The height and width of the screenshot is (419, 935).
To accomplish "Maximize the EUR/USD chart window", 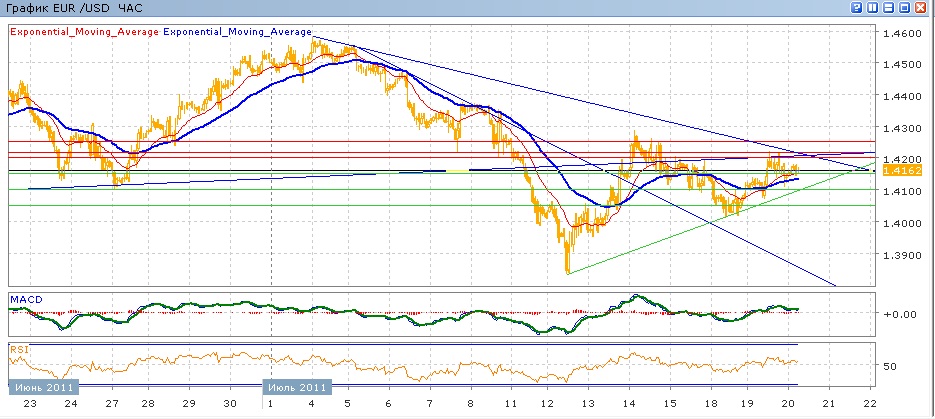I will [905, 7].
